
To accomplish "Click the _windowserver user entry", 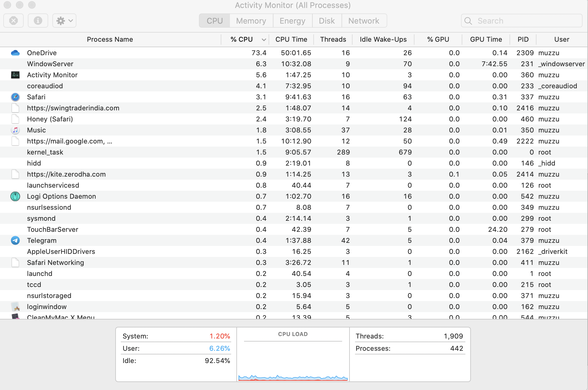I will (x=562, y=64).
